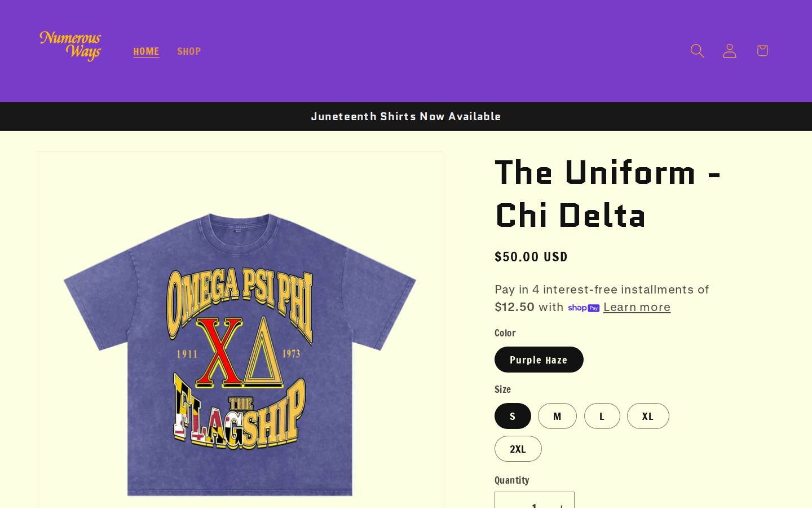Follow the Learn more link

point(637,307)
